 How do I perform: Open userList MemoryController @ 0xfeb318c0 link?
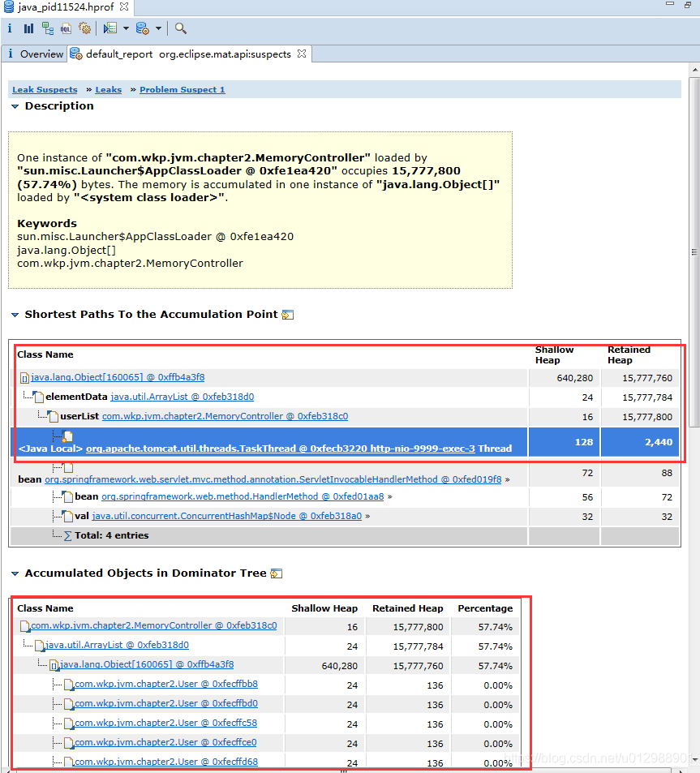point(225,416)
